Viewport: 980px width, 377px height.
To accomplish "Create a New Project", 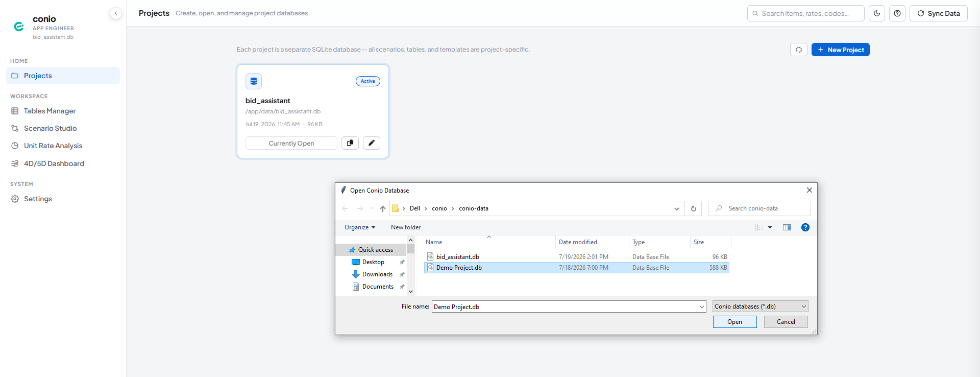I will point(841,50).
